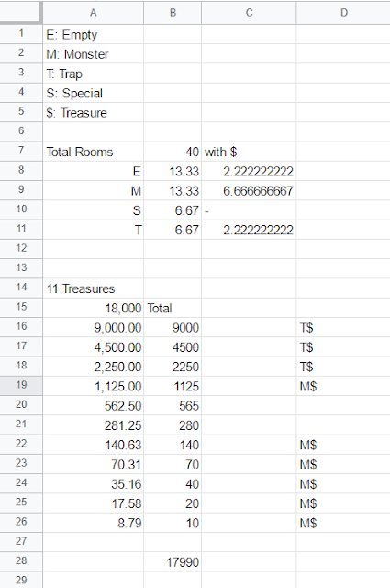Image resolution: width=390 pixels, height=588 pixels.
Task: Select the cell with value 40 in row 7
Action: point(173,152)
